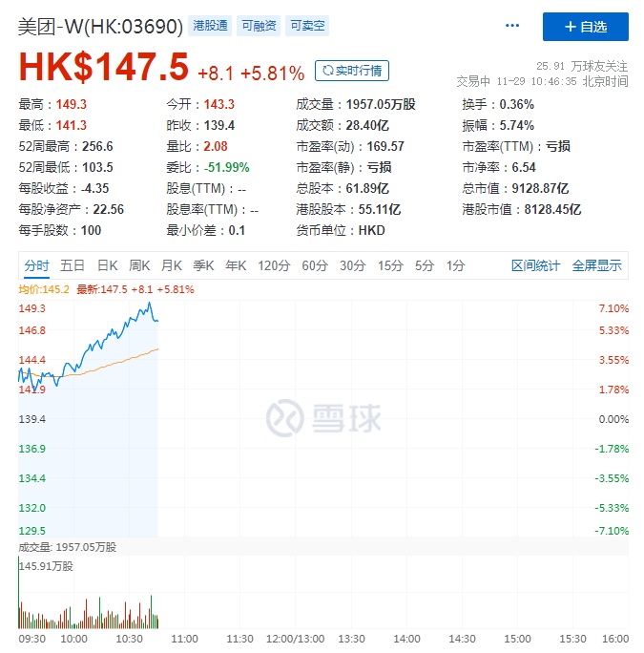Screen dimensions: 644x653
Task: Click the 139.4 baseline price axis label
Action: pyautogui.click(x=32, y=419)
